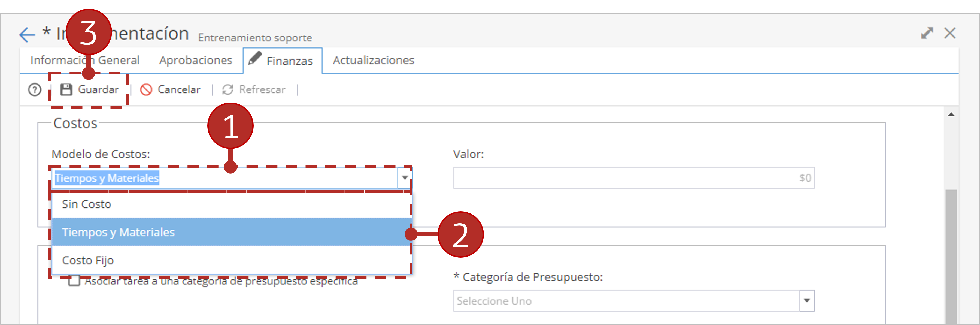Image resolution: width=980 pixels, height=325 pixels.
Task: Switch to the Aprobaciones tab
Action: 196,60
